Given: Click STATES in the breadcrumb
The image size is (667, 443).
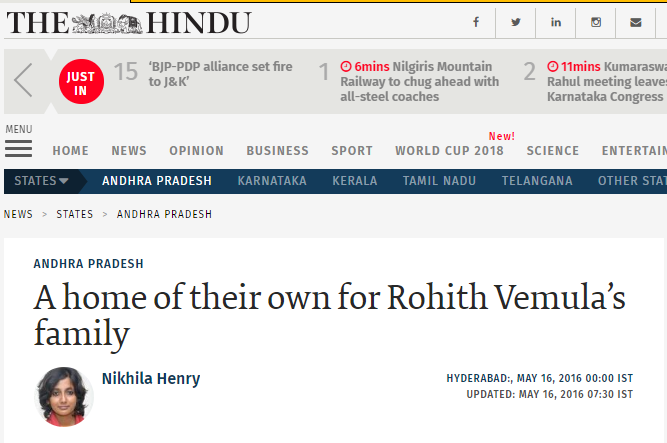Looking at the screenshot, I should coord(75,214).
